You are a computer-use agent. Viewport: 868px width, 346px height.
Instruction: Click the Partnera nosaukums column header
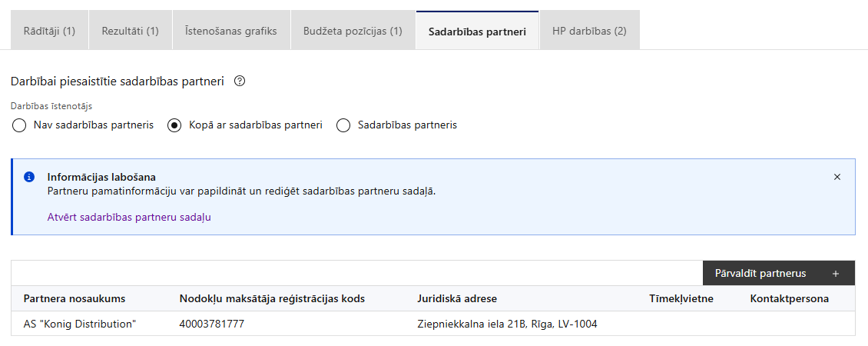click(75, 298)
